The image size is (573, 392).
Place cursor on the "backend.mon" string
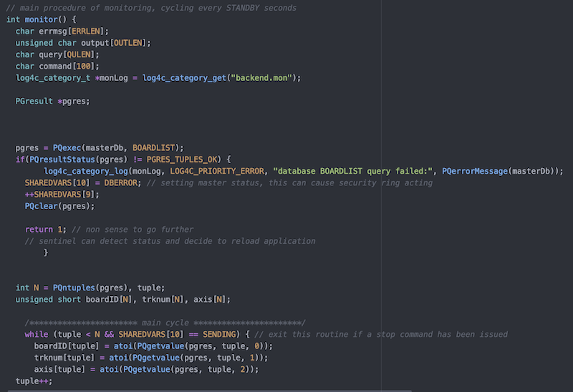tap(262, 78)
